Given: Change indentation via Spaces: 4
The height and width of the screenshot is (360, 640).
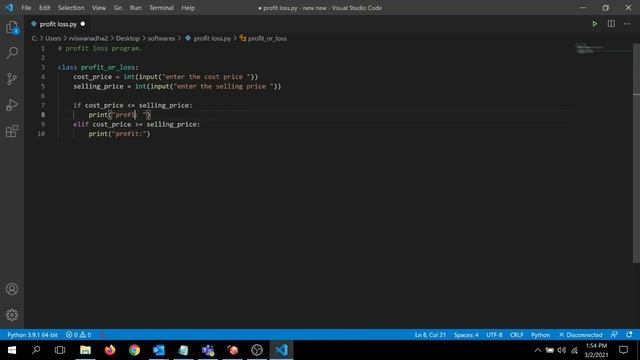Looking at the screenshot, I should 466,335.
